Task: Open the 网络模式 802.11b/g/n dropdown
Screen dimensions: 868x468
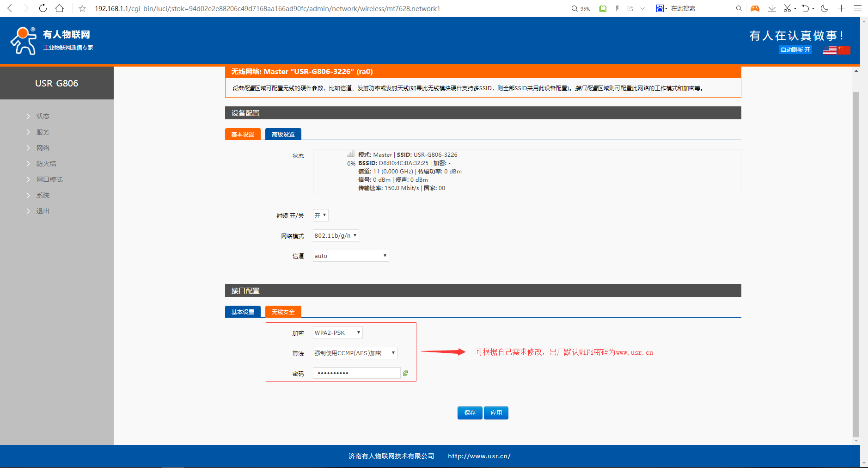Action: point(336,236)
